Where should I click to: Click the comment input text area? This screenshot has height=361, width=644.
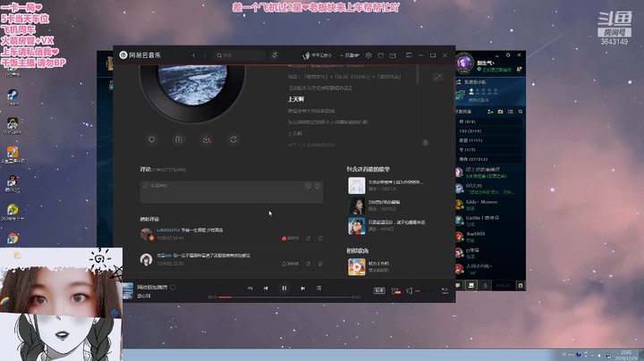coord(232,191)
